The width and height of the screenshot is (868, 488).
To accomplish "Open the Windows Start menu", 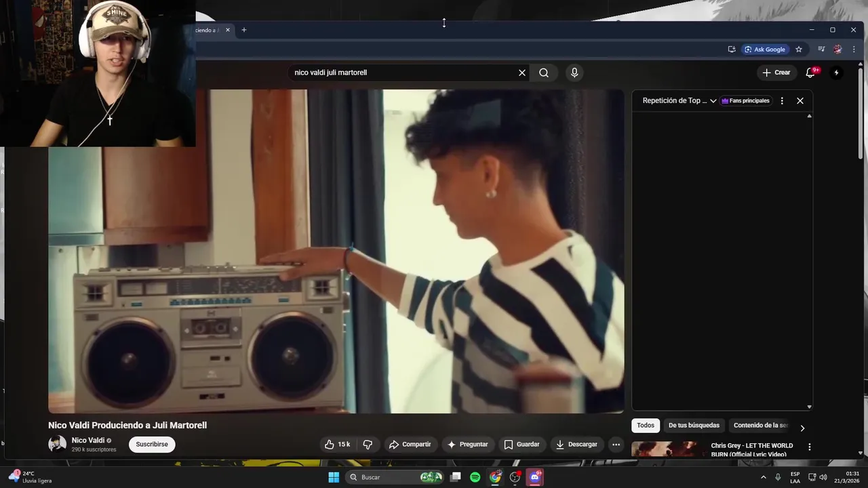I will (x=334, y=477).
